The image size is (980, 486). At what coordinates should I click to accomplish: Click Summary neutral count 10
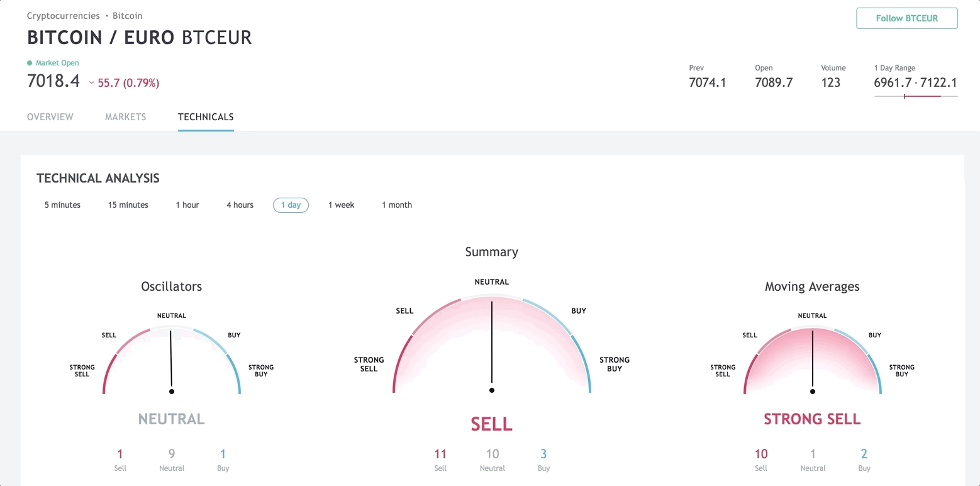coord(493,454)
